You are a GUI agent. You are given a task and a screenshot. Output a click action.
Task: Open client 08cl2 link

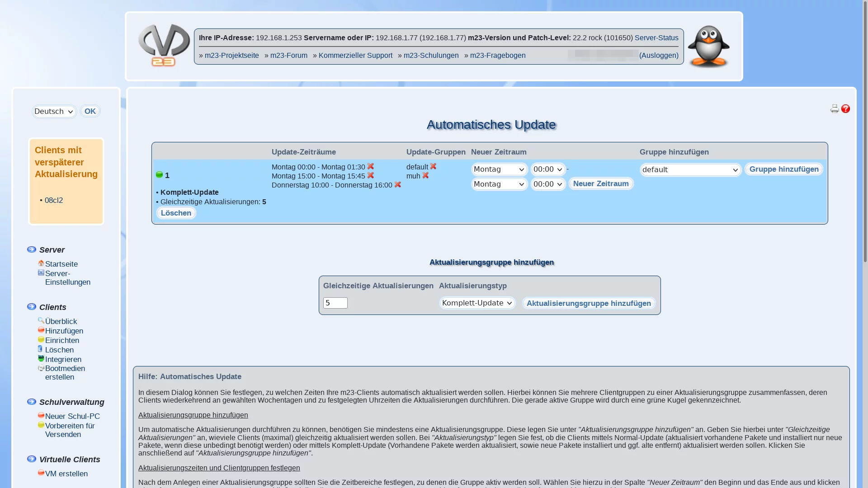[54, 200]
